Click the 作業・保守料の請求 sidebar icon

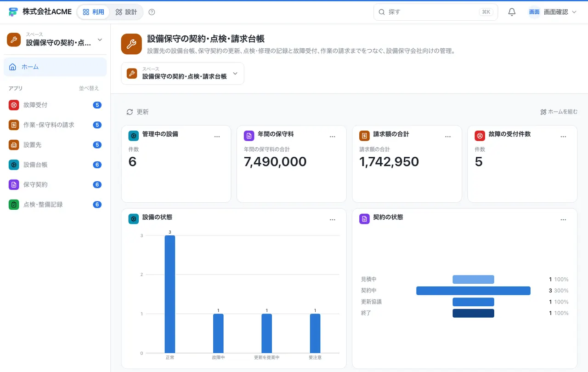click(x=14, y=125)
